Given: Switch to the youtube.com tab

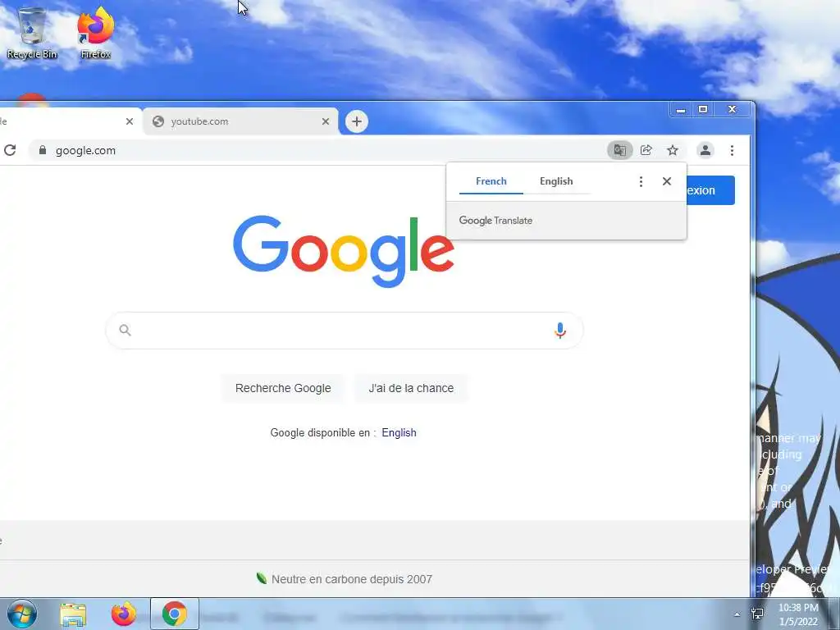Looking at the screenshot, I should pos(241,121).
